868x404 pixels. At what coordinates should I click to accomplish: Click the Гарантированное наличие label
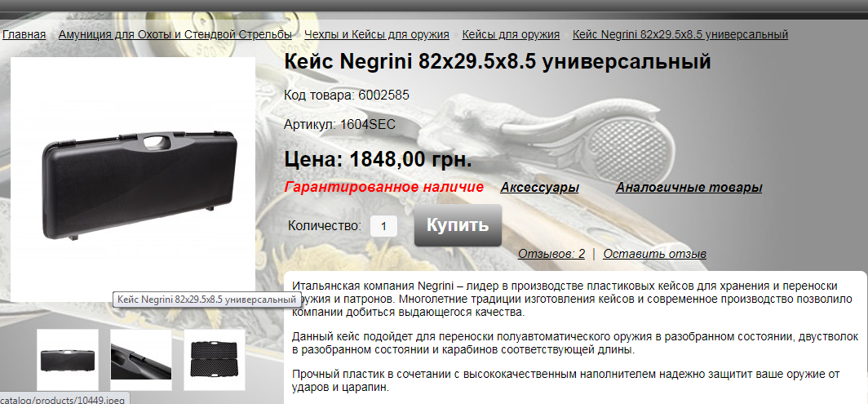tap(383, 188)
